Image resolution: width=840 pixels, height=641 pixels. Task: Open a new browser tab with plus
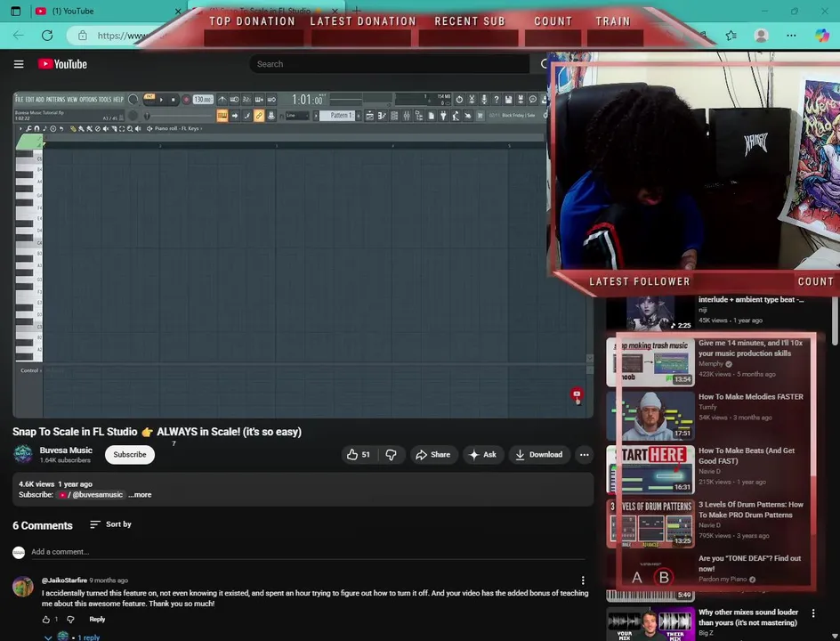[x=356, y=11]
